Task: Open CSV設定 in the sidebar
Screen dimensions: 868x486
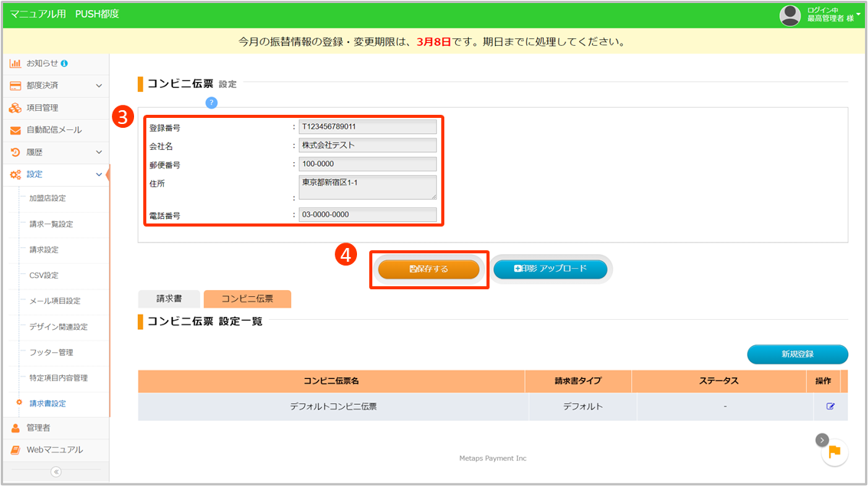Action: [44, 276]
